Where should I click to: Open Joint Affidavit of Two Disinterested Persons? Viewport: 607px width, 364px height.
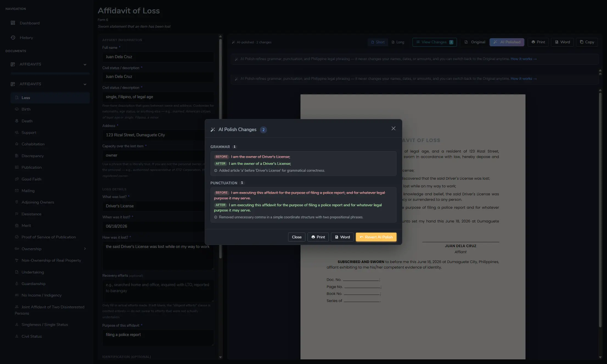click(50, 310)
